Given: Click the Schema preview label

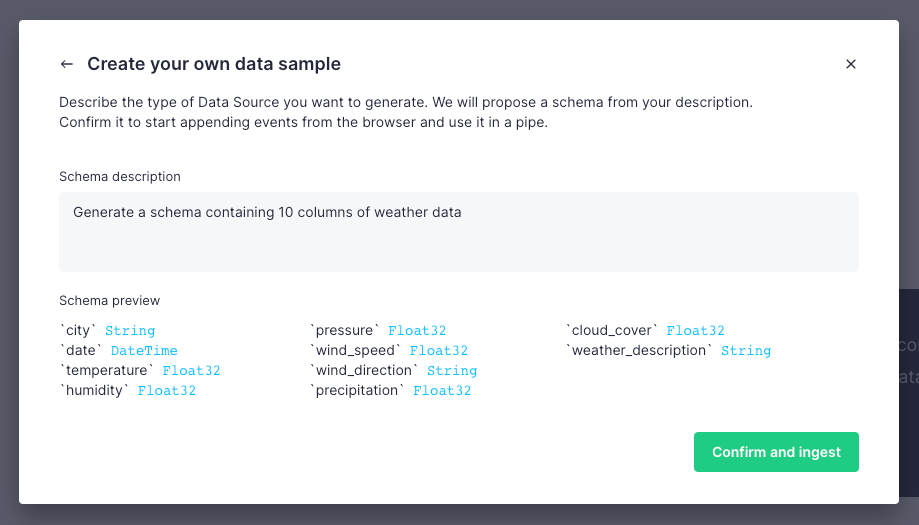Looking at the screenshot, I should (x=109, y=300).
